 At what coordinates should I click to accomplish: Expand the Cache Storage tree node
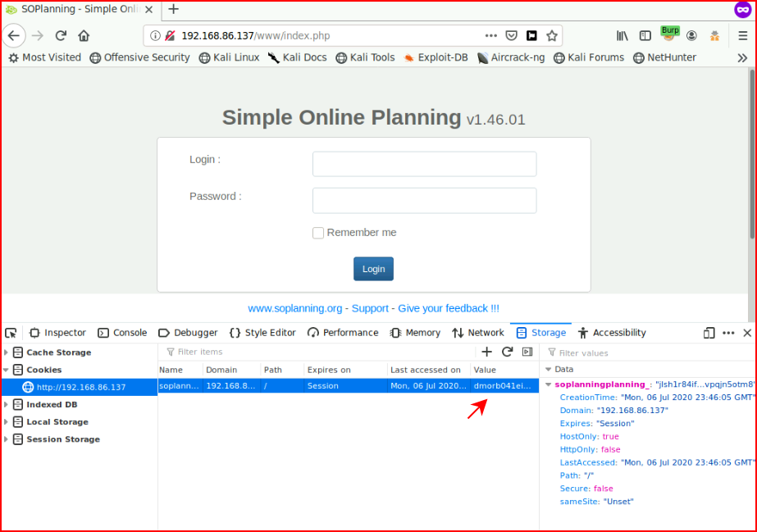tap(6, 352)
